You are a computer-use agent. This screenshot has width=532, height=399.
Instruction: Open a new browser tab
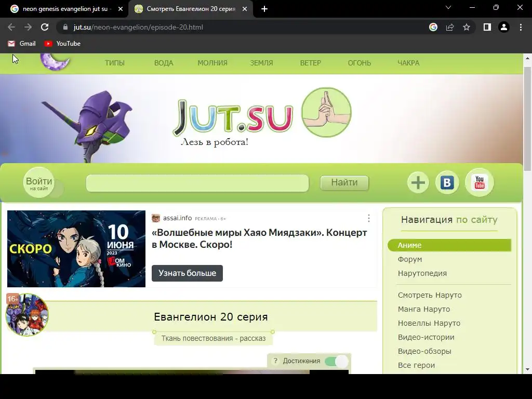[x=264, y=9]
